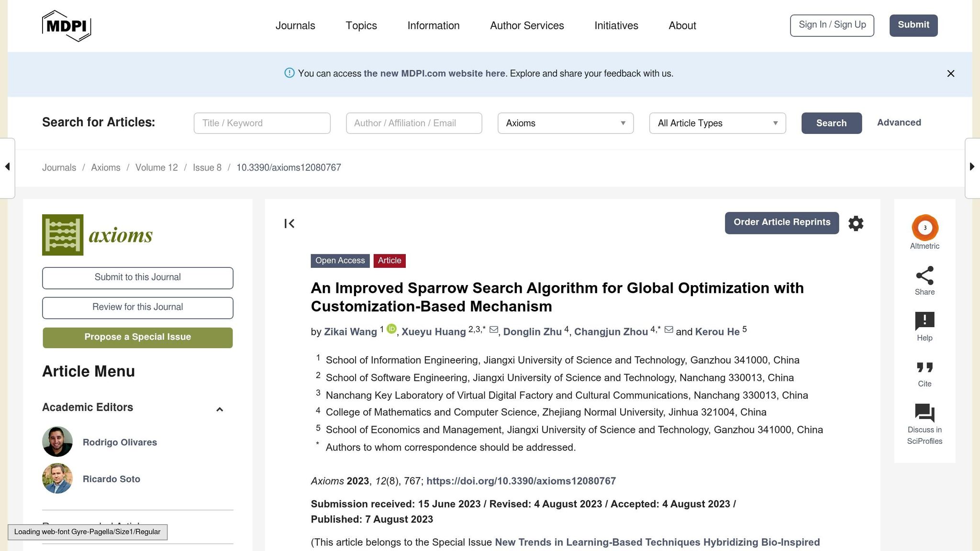Open the new MDPI.com website link
980x551 pixels.
click(x=434, y=74)
